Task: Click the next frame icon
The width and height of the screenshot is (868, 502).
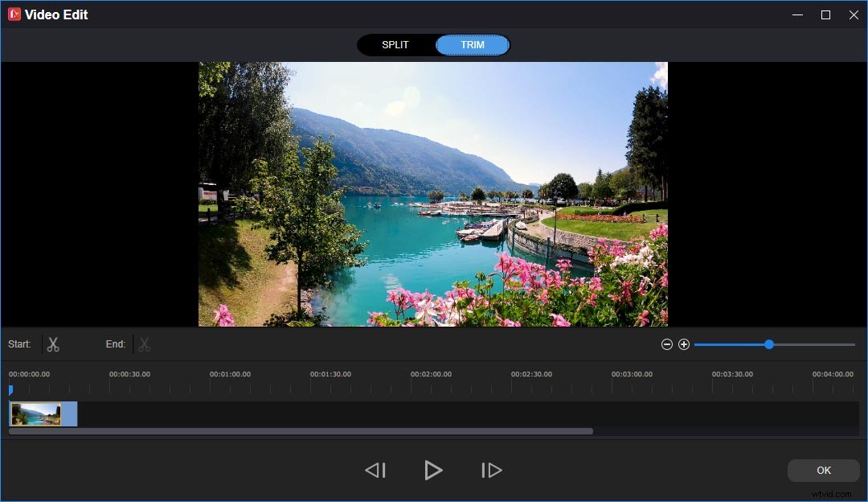Action: coord(491,470)
